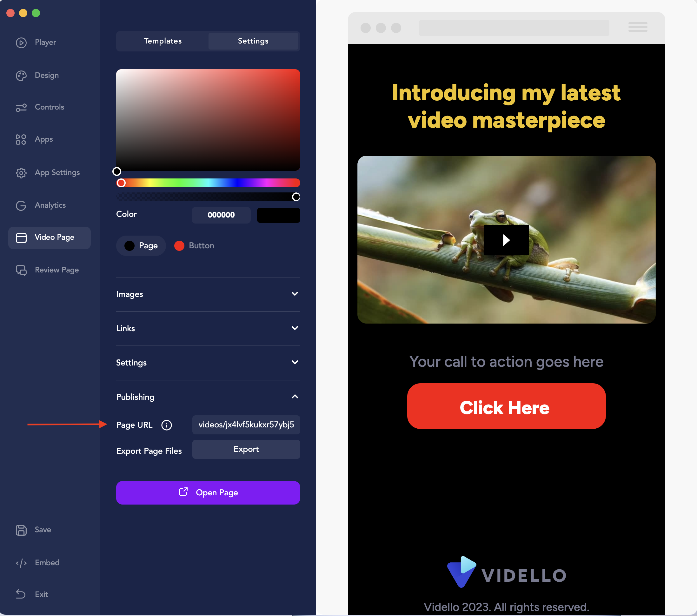Click the Page URL input field
Viewport: 697px width, 616px height.
(246, 425)
